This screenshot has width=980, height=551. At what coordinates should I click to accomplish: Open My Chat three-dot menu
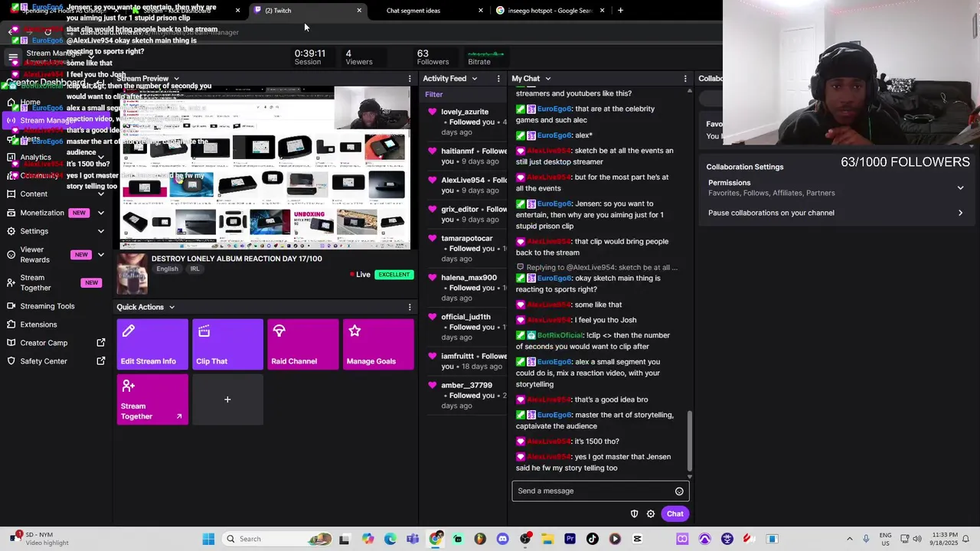[x=685, y=79]
